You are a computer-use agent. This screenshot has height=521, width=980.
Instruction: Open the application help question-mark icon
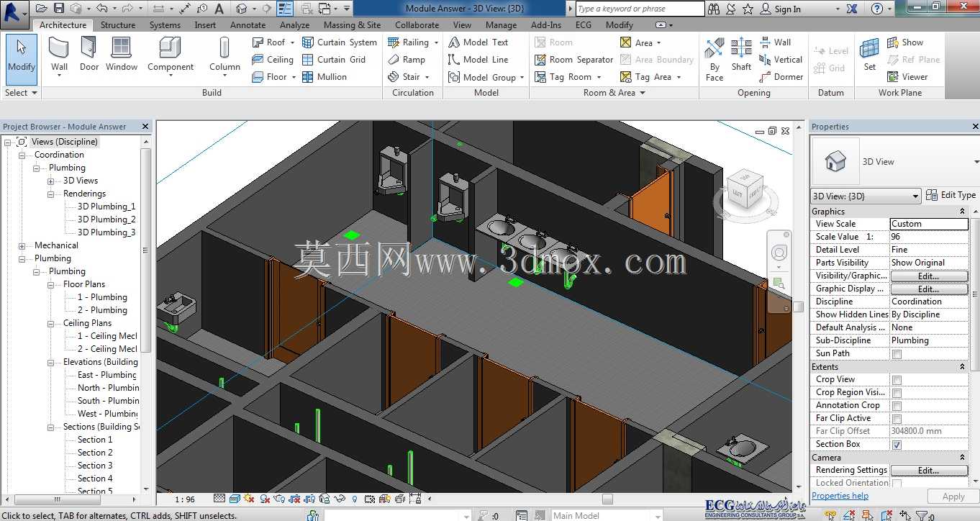point(877,9)
